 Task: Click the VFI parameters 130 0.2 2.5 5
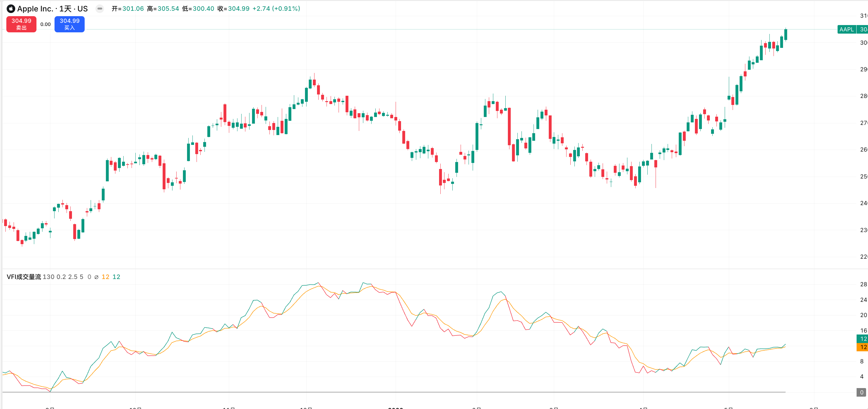(63, 277)
